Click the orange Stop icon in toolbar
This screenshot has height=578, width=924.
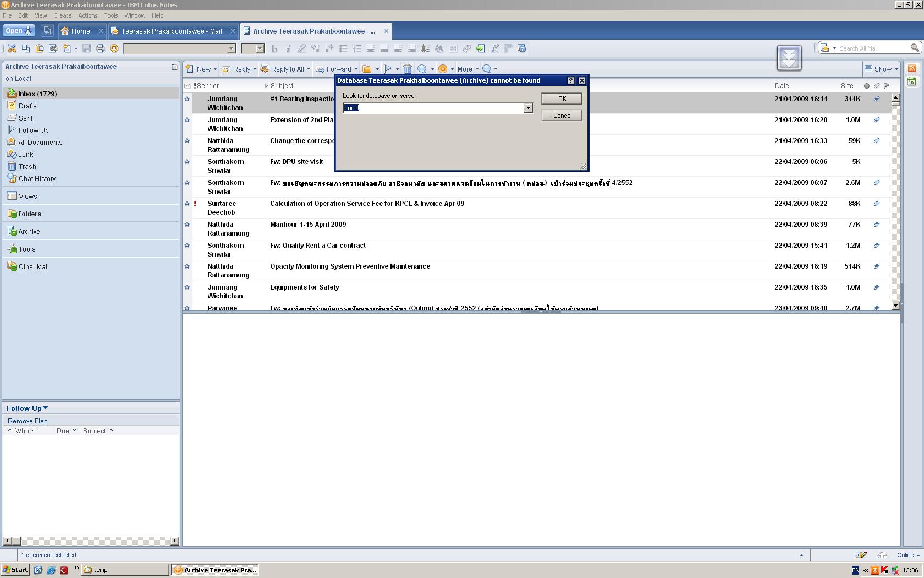coord(114,48)
